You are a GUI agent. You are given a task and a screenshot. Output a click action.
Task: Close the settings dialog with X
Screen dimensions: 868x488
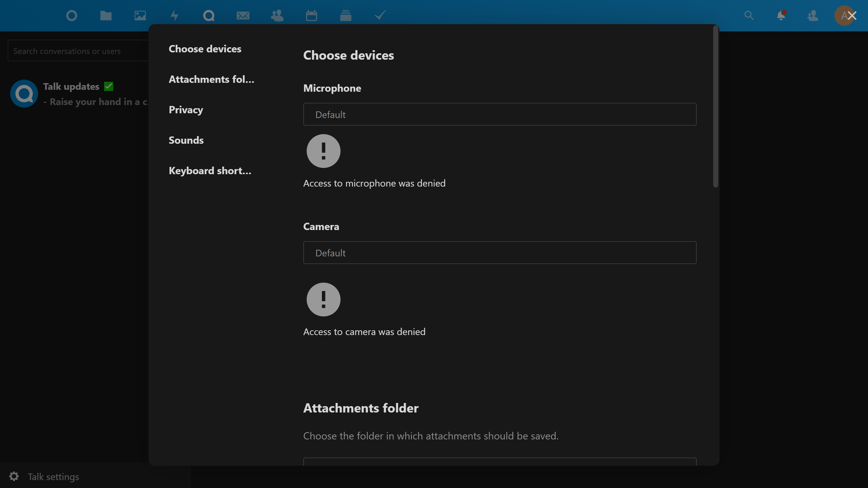point(852,16)
